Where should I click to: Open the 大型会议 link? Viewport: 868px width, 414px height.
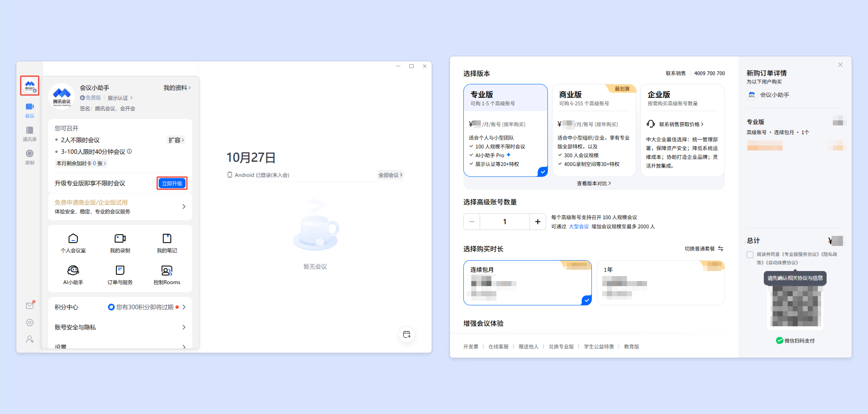click(579, 226)
